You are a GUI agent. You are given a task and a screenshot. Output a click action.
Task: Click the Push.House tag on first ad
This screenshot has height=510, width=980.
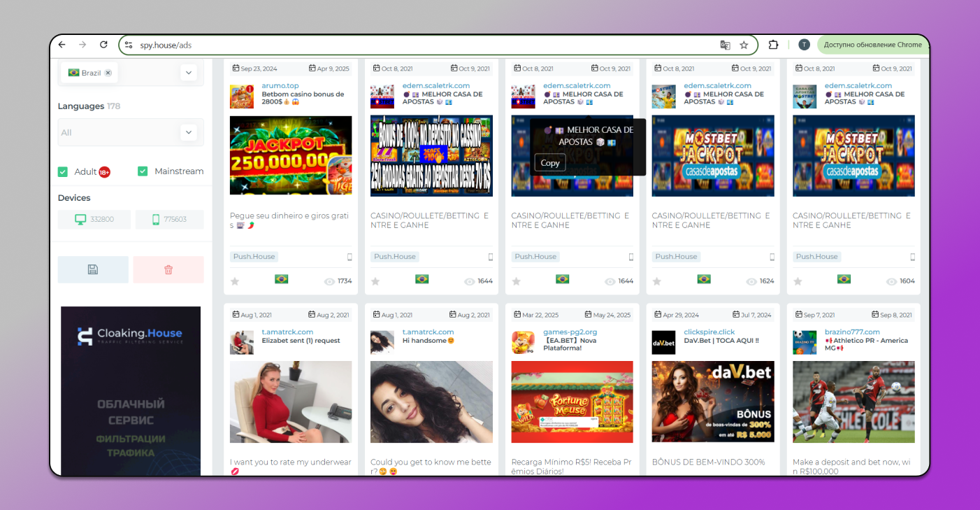254,257
